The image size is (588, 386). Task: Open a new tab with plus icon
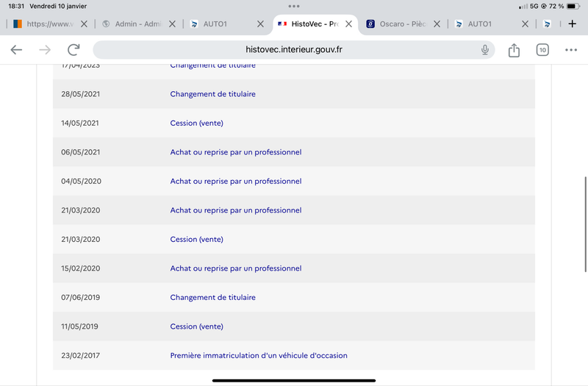pos(573,24)
